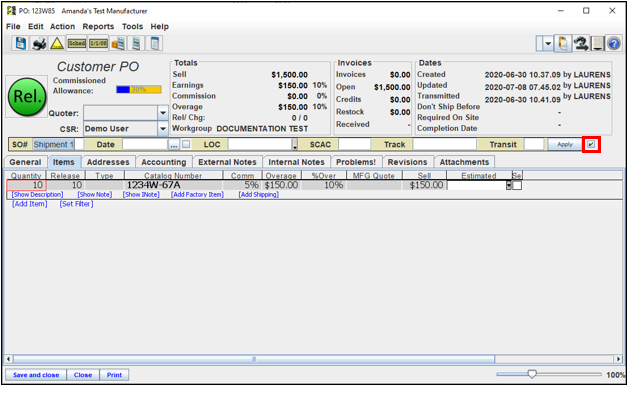This screenshot has width=633, height=397.
Task: Click the catalog number 1234W-67A cell
Action: point(174,185)
